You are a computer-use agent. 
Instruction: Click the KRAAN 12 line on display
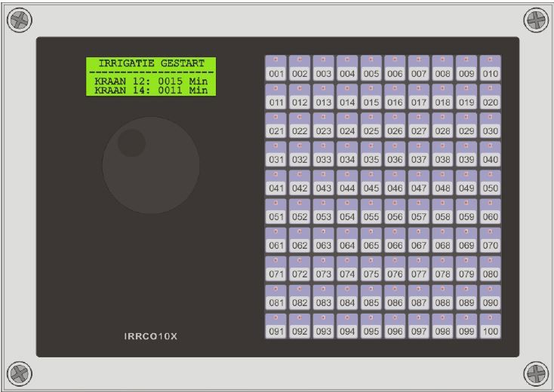(151, 81)
